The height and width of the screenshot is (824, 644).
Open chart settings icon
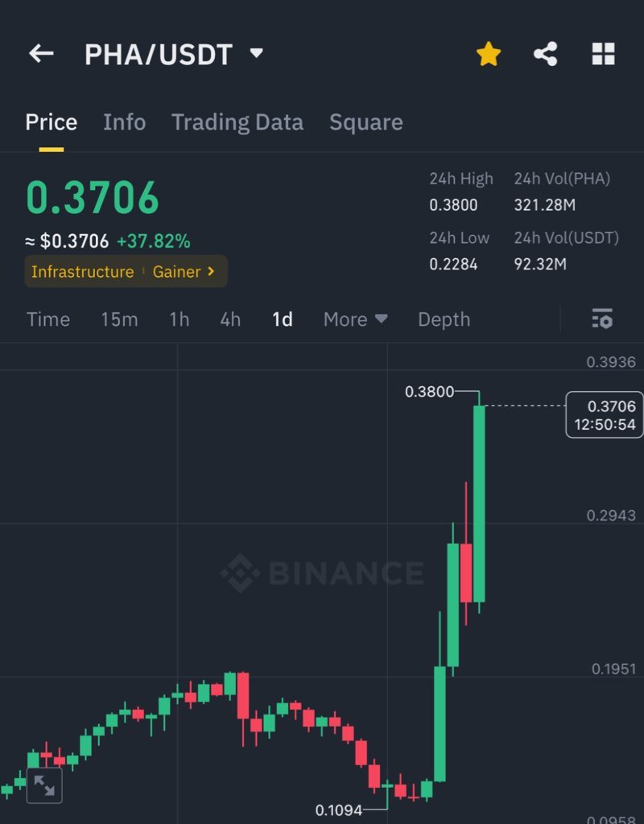click(601, 319)
